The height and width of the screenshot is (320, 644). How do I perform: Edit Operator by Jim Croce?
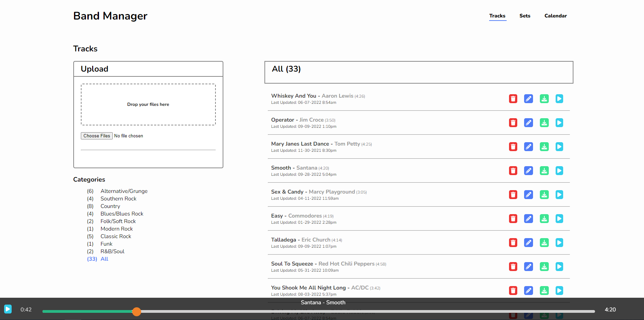[x=529, y=123]
